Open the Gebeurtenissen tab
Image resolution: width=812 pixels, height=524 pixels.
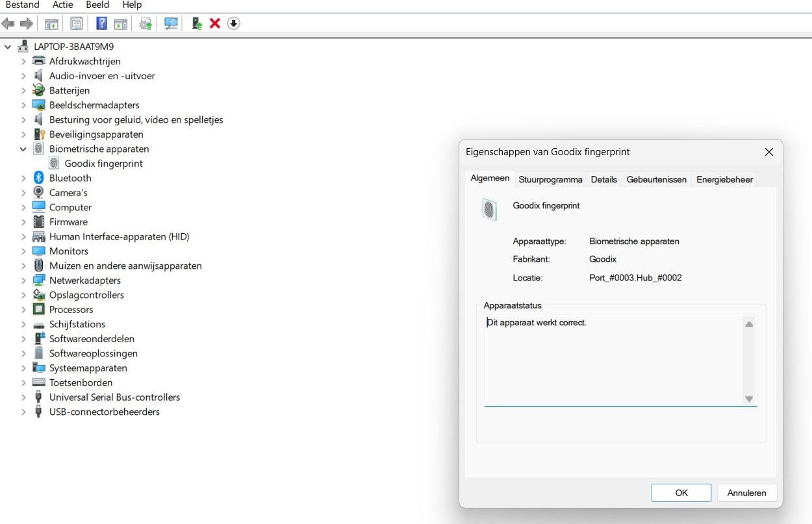pos(657,179)
